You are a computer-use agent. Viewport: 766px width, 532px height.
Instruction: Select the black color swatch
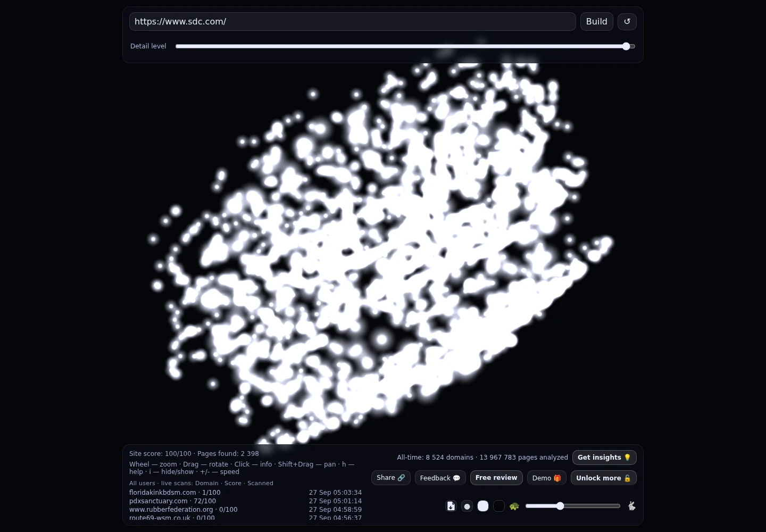point(499,506)
